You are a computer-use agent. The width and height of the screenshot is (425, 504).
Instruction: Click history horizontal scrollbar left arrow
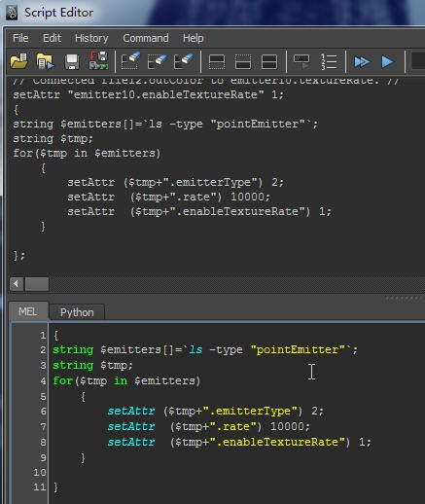pyautogui.click(x=17, y=284)
